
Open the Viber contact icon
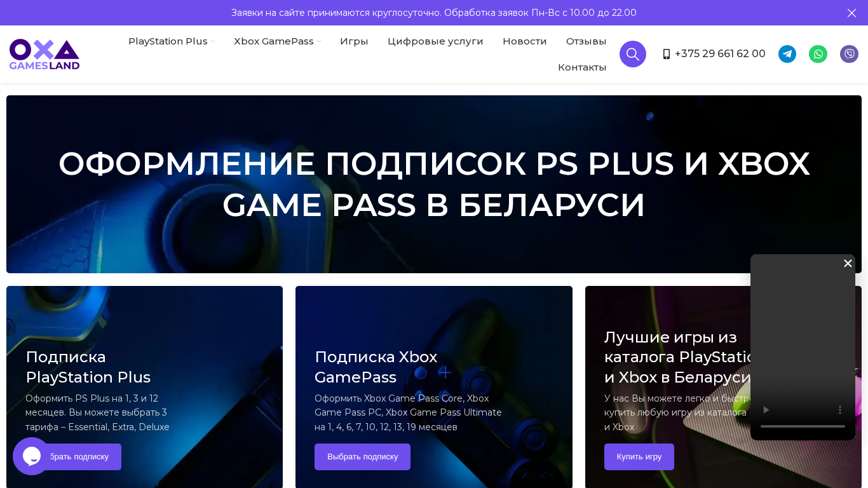pos(849,54)
